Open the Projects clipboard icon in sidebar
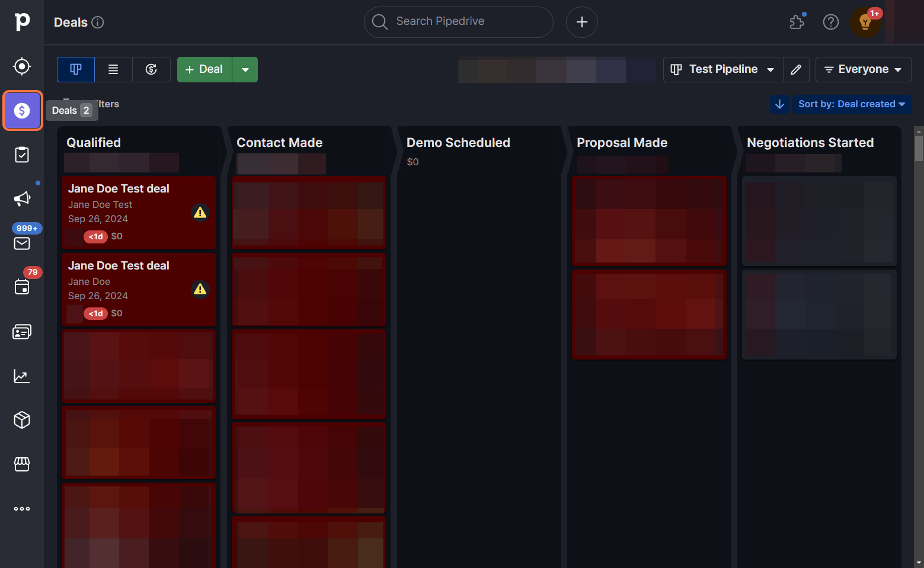Image resolution: width=924 pixels, height=568 pixels. tap(22, 155)
